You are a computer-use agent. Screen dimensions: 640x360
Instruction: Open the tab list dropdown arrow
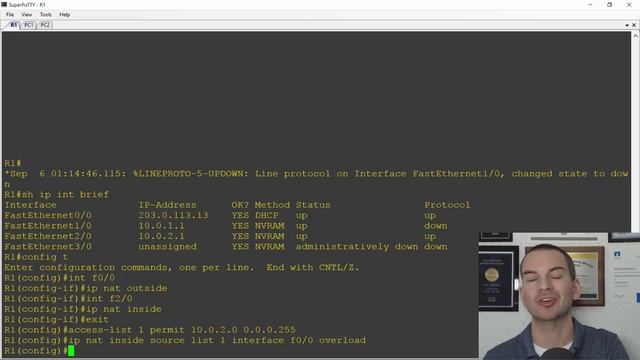click(627, 25)
